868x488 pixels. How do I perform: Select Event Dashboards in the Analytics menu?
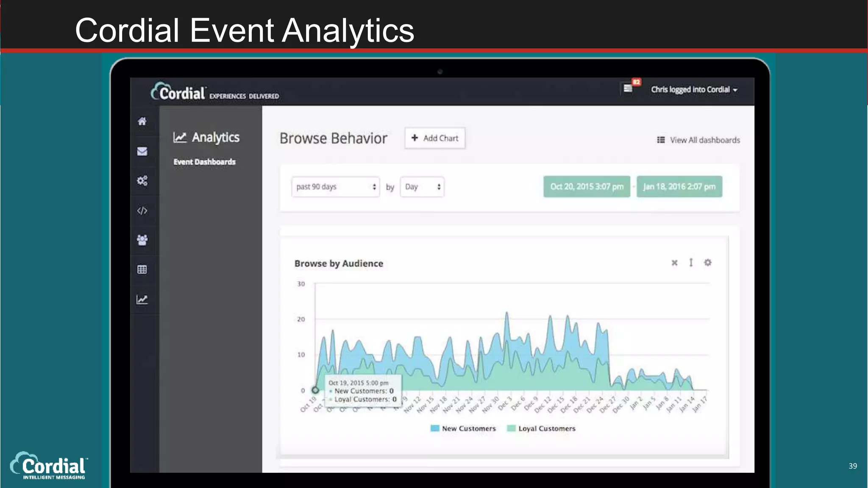point(204,162)
